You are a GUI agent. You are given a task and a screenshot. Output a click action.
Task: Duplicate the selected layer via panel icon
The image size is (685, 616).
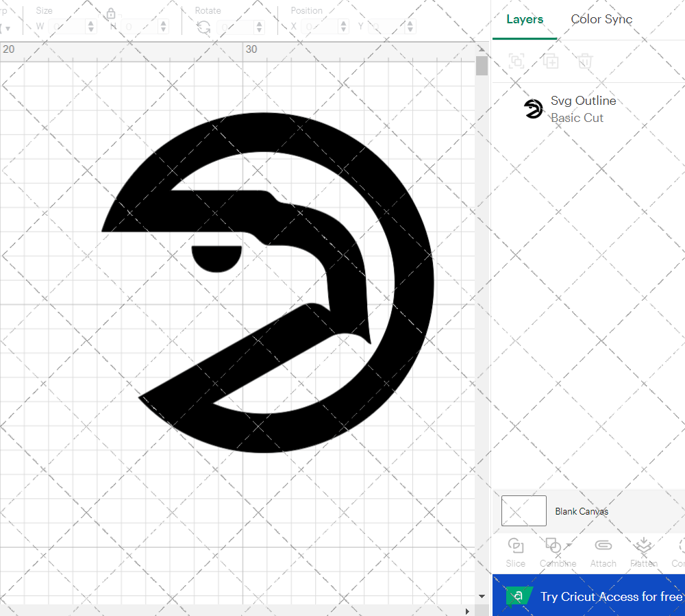(x=550, y=61)
